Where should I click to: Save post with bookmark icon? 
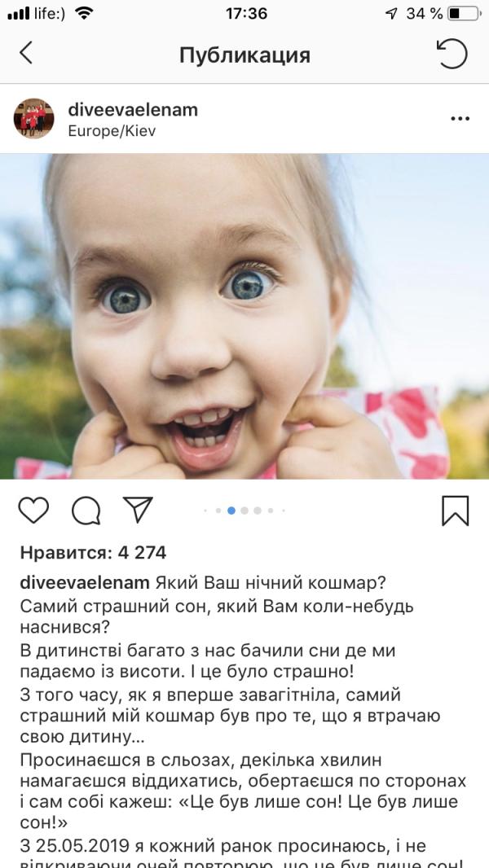(456, 511)
